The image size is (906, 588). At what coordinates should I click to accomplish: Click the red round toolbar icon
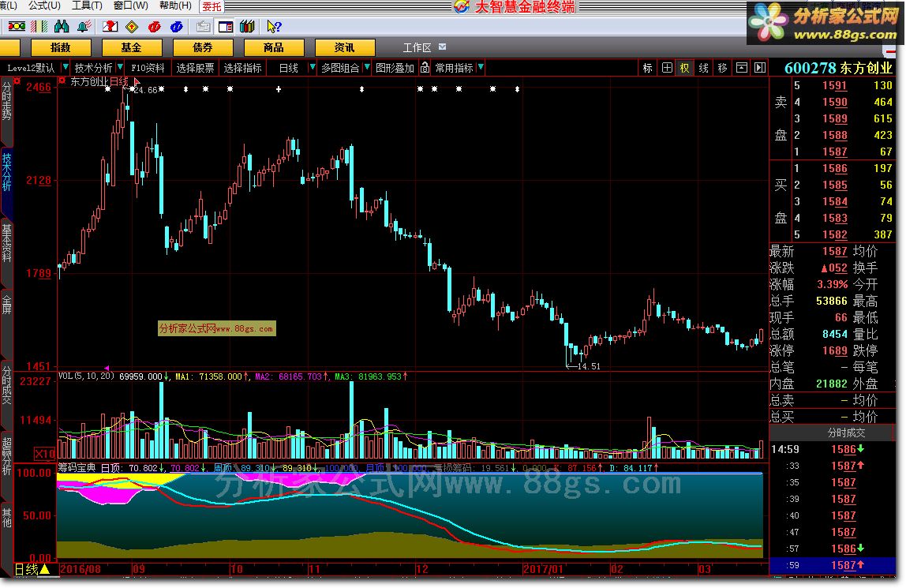pos(154,27)
